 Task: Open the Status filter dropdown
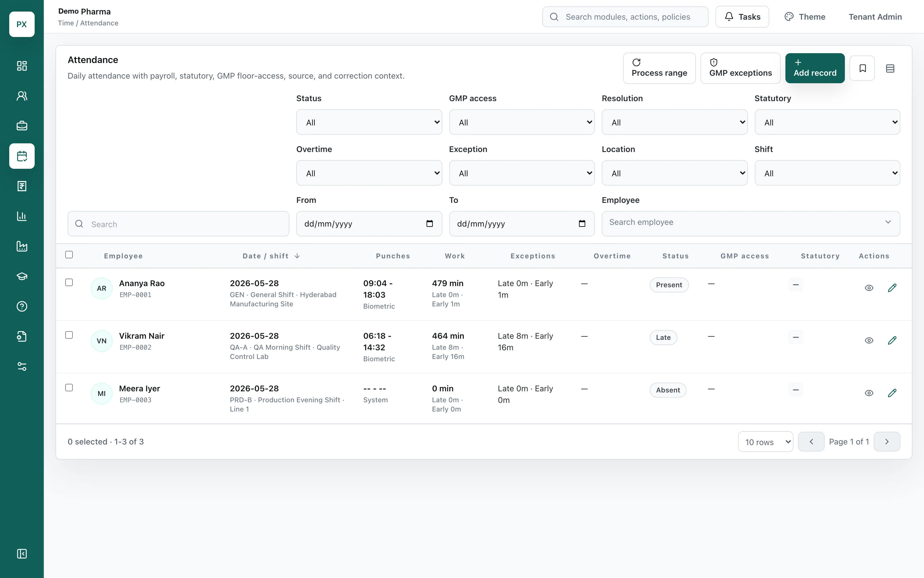coord(369,122)
